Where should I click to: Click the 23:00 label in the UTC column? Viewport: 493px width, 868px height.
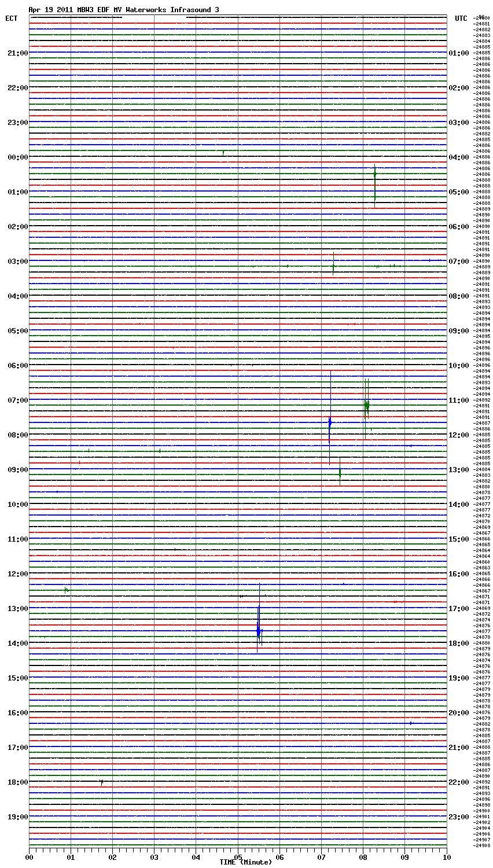[x=459, y=817]
